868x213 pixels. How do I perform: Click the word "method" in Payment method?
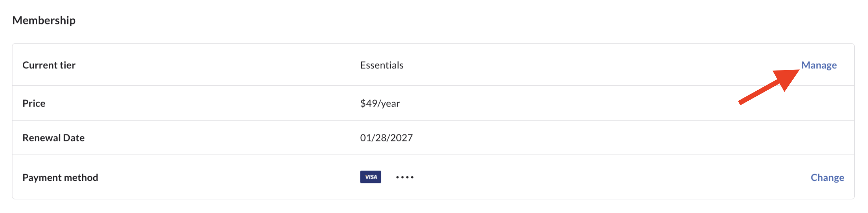click(81, 177)
